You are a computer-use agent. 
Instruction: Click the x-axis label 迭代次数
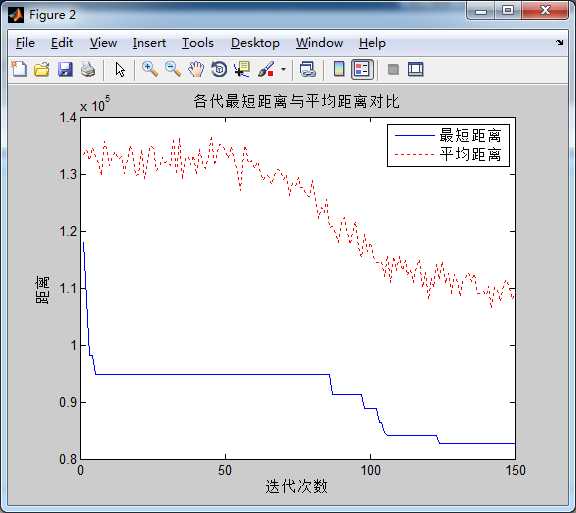point(296,487)
